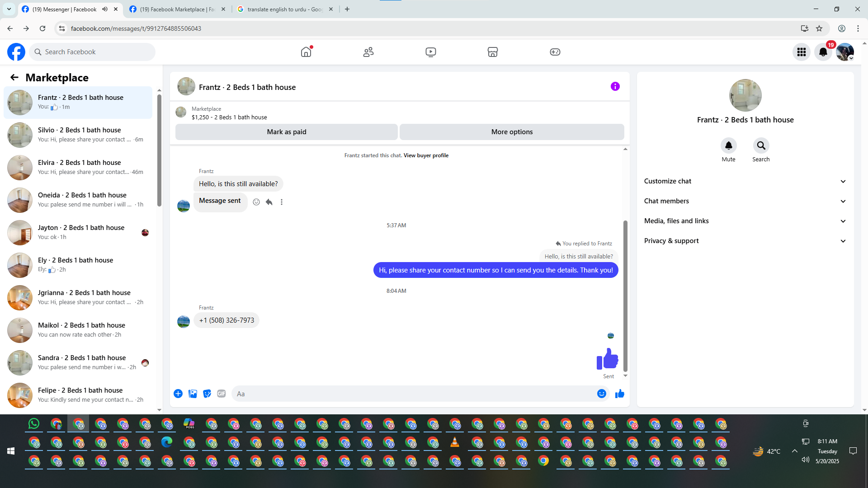This screenshot has height=488, width=868.
Task: Click the message input field Aa
Action: [x=414, y=394]
